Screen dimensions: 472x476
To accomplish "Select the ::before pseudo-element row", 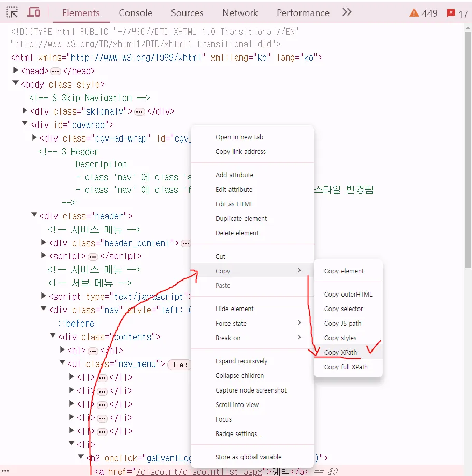I will pyautogui.click(x=76, y=324).
